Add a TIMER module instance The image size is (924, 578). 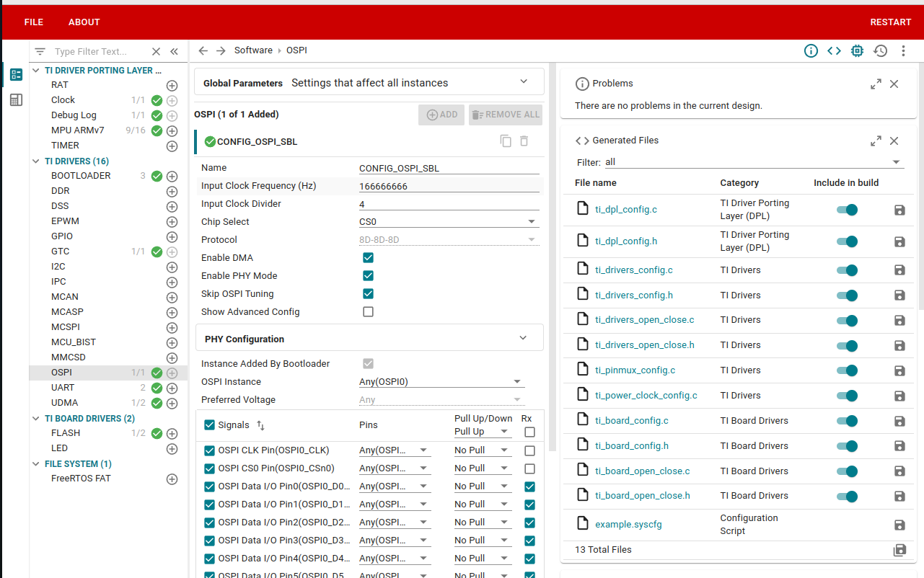tap(172, 146)
